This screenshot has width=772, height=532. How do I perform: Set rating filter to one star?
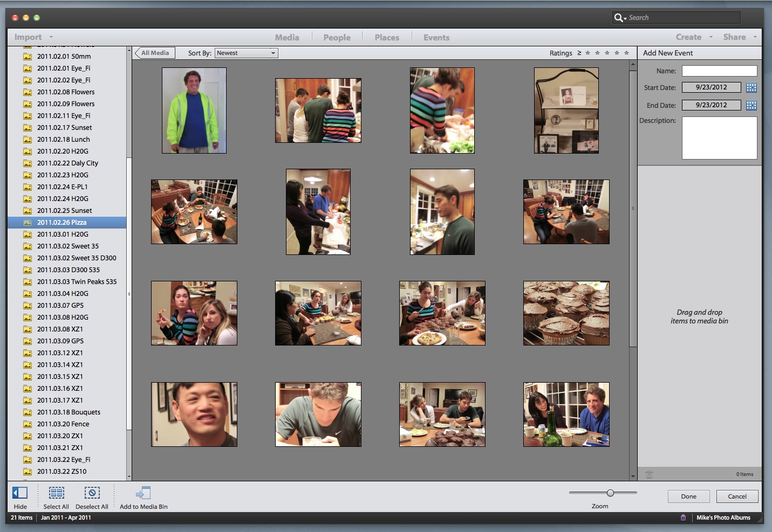[587, 53]
